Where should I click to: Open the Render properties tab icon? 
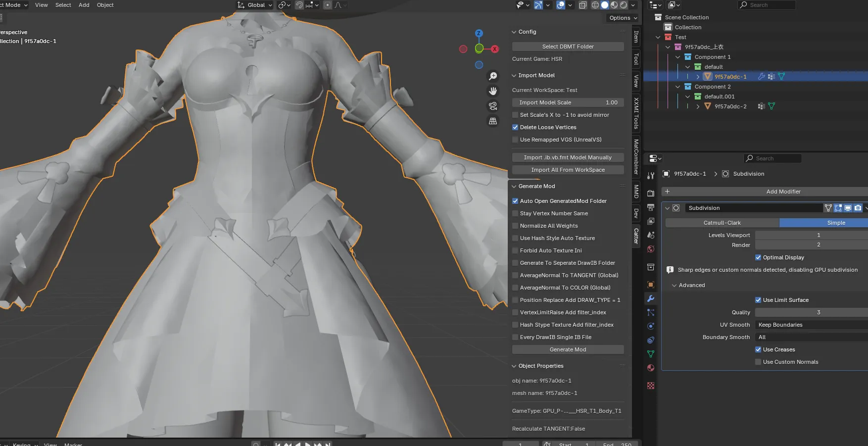pyautogui.click(x=651, y=193)
